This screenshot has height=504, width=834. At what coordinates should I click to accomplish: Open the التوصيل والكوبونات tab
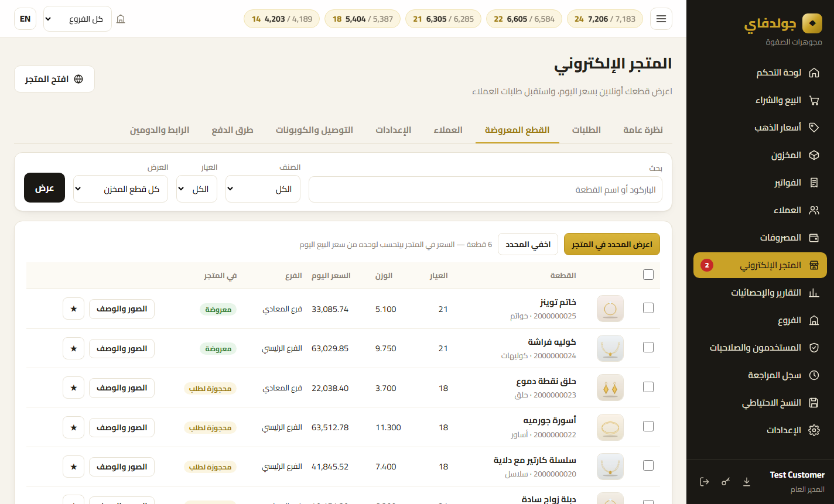click(x=315, y=129)
